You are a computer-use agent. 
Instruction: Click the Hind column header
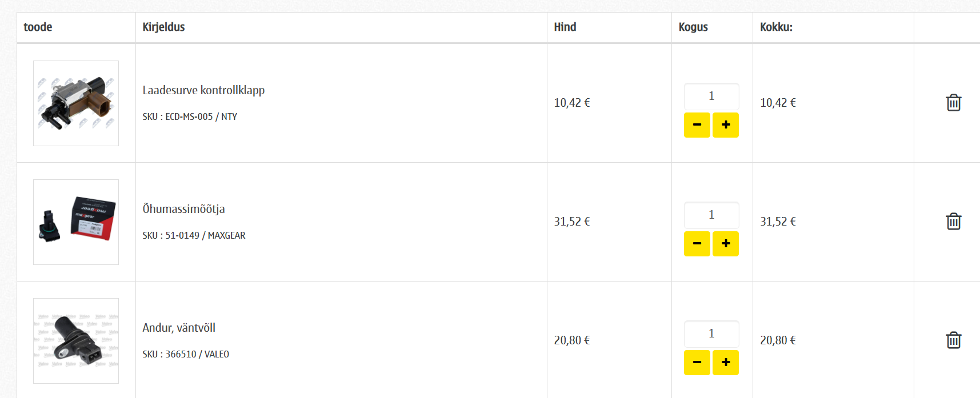click(565, 27)
